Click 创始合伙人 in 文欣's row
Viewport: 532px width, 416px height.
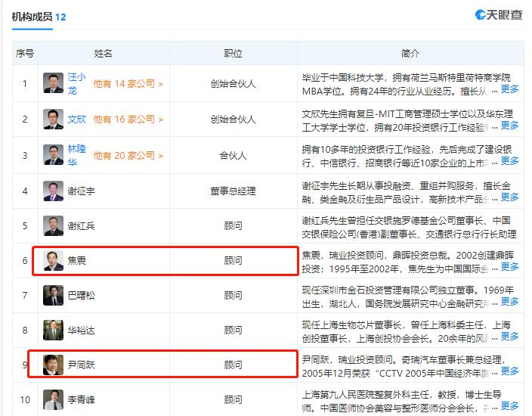pyautogui.click(x=233, y=120)
